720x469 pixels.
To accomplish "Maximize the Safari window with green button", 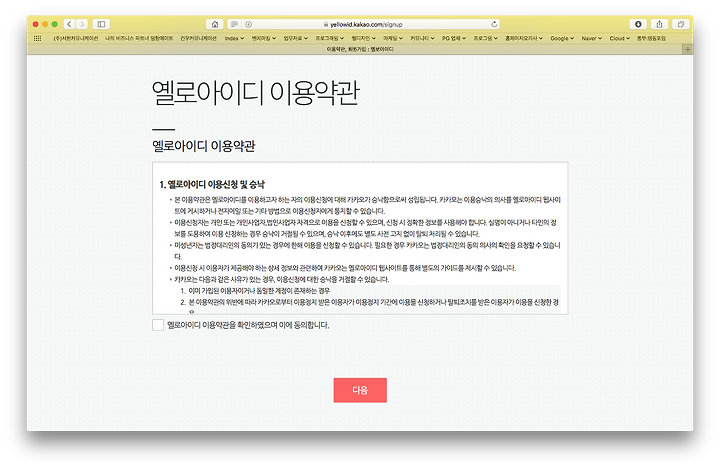I will click(55, 24).
